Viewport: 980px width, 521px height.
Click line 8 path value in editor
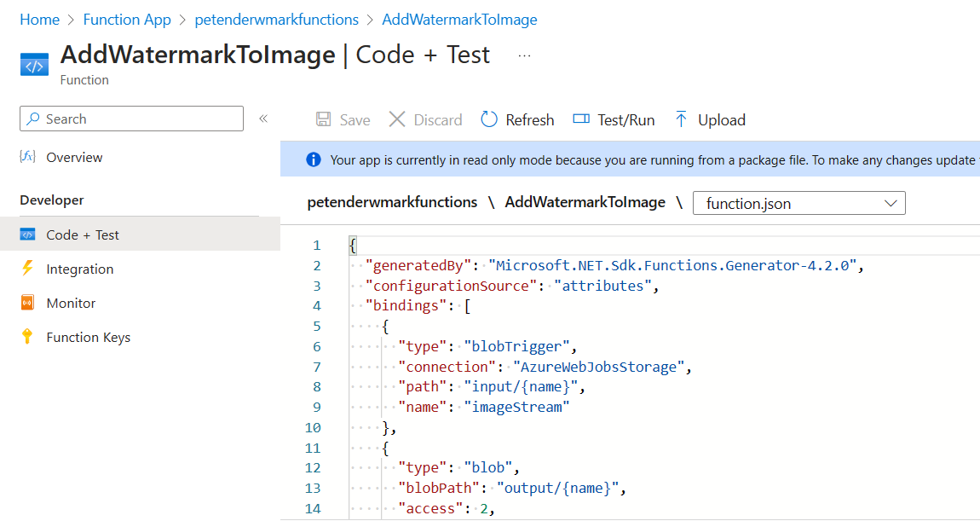click(x=522, y=387)
